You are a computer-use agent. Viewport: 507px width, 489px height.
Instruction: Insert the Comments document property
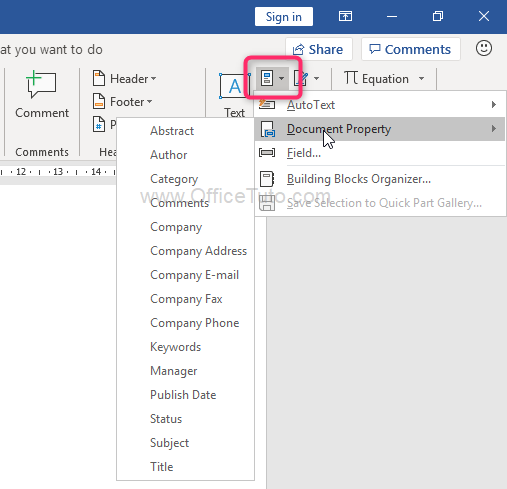185,203
